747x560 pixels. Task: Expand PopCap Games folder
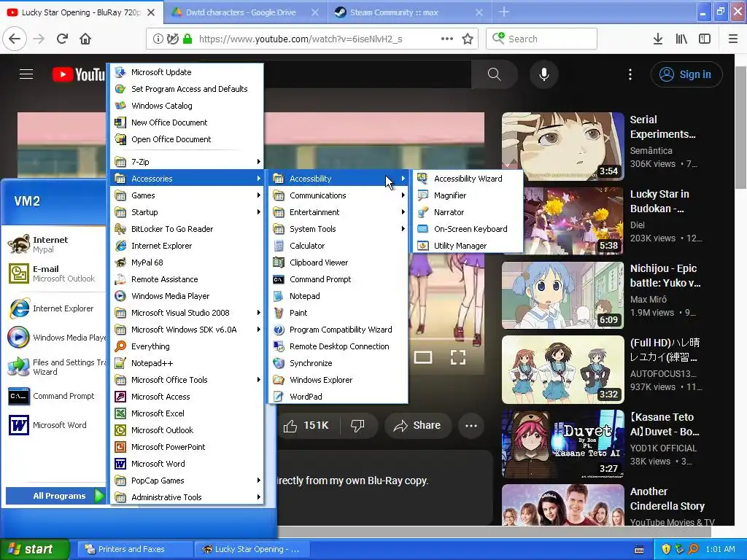tap(187, 481)
